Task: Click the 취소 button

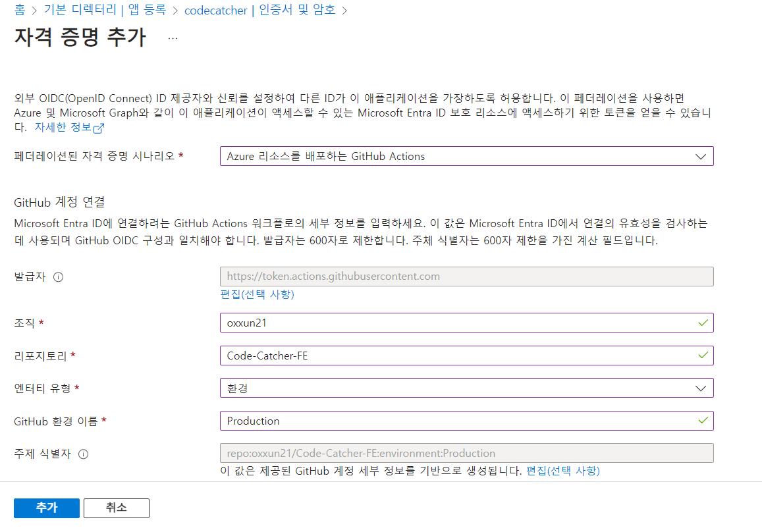Action: [116, 508]
